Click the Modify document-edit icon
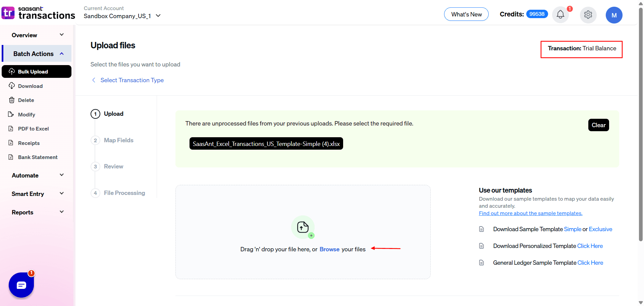Viewport: 644px width, 306px height. click(x=11, y=114)
